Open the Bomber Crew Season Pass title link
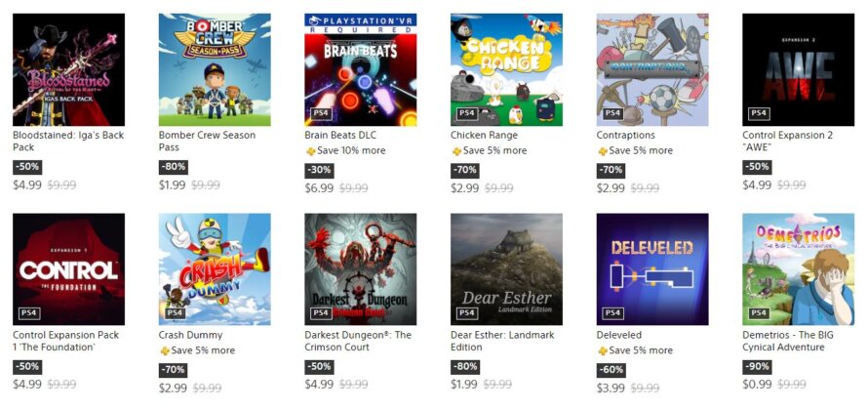The height and width of the screenshot is (410, 868). (x=207, y=142)
